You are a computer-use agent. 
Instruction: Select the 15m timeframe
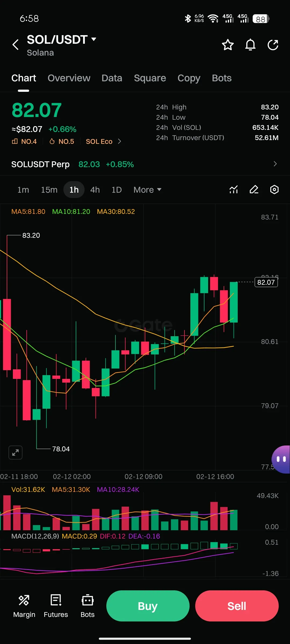[x=49, y=190]
